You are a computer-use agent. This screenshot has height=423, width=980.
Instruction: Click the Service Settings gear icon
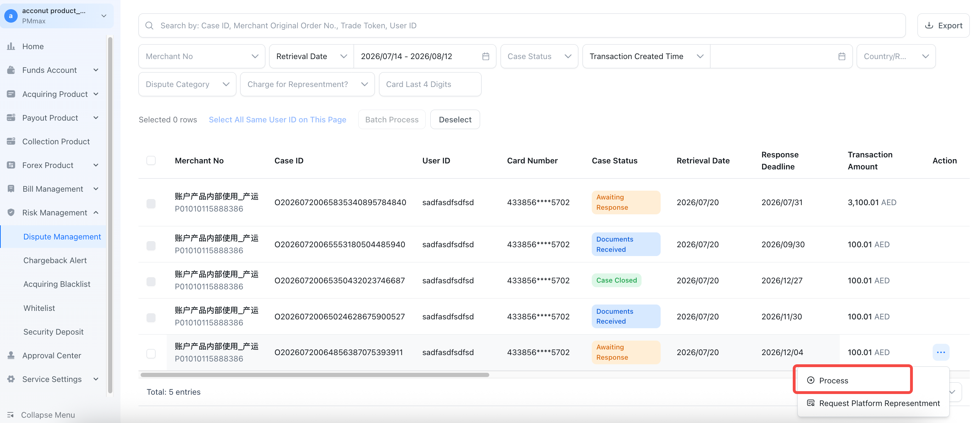11,379
